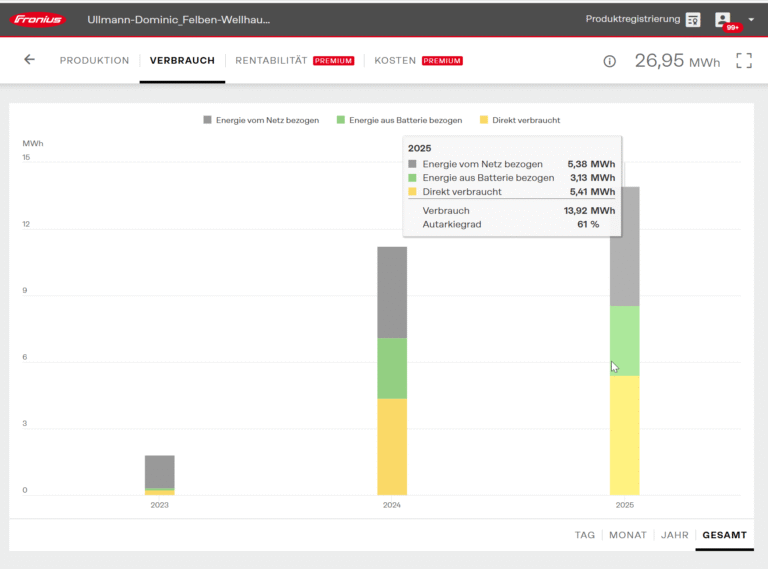Click the gray grid segment of 2024 bar
Screen dimensions: 768x569
pos(392,292)
